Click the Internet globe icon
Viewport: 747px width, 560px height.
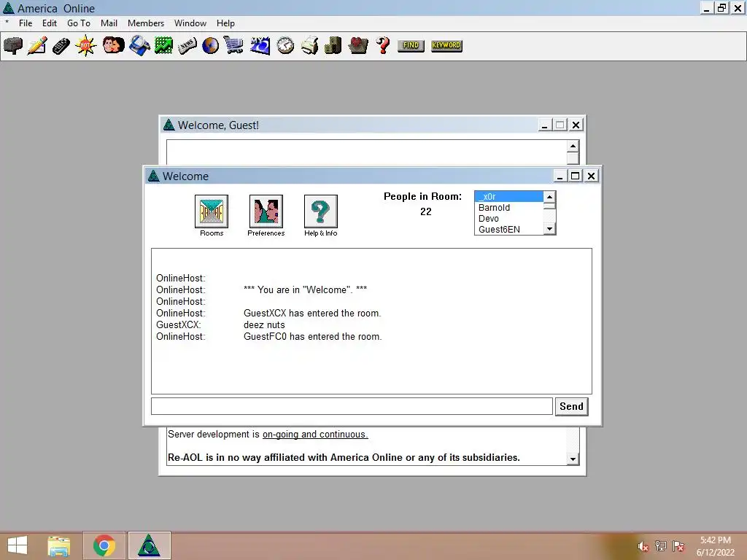[x=210, y=46]
